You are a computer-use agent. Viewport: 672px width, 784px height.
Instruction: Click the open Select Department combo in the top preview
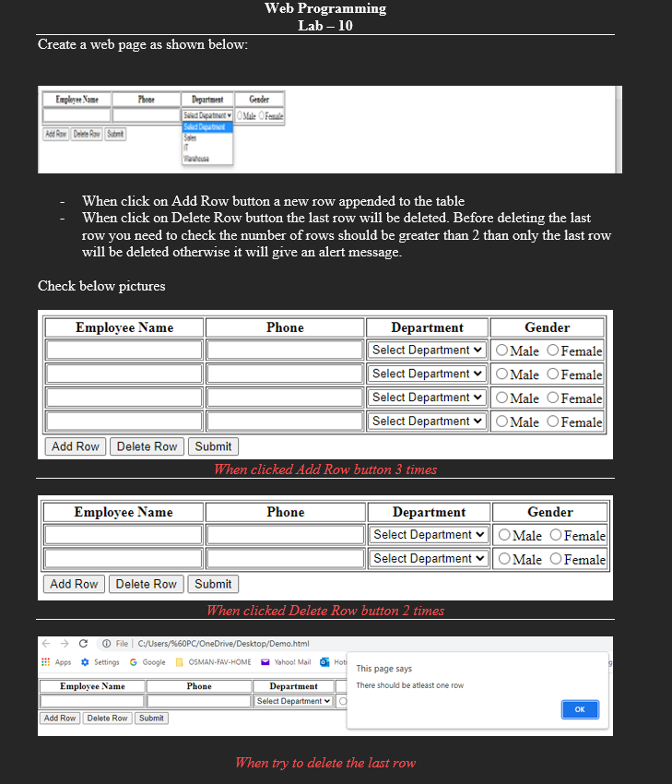(207, 115)
